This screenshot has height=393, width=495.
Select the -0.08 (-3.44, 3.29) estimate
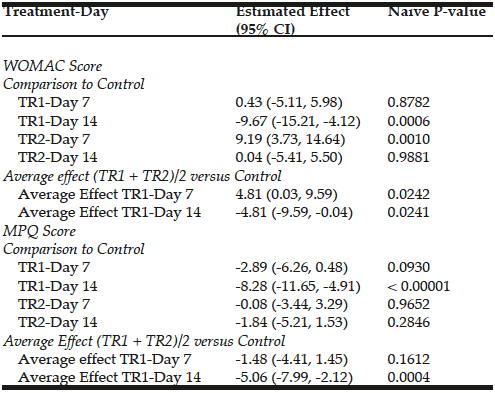291,304
